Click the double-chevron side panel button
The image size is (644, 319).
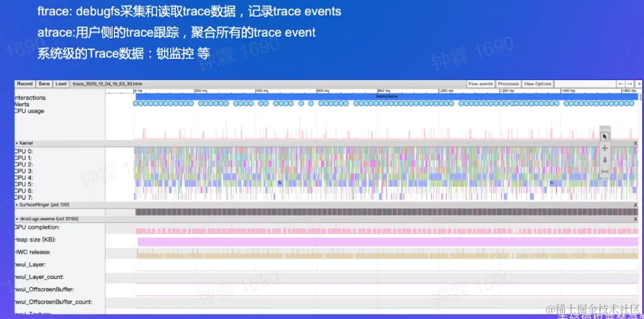tap(639, 84)
